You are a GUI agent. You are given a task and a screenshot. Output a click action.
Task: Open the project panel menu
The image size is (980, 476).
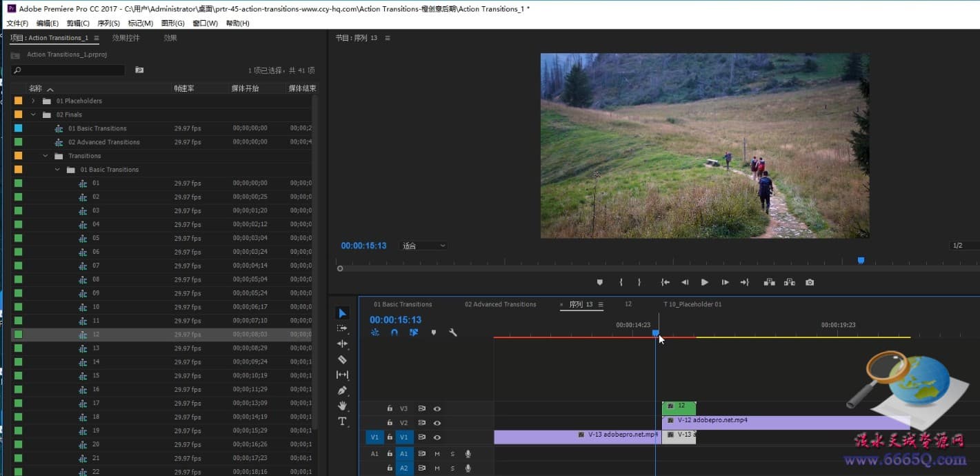(97, 38)
